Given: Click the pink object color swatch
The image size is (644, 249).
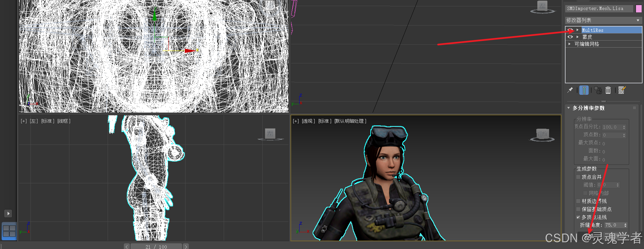Looking at the screenshot, I should point(639,9).
